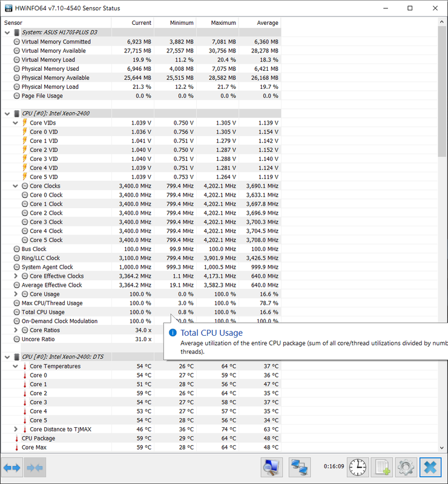This screenshot has height=484, width=448.
Task: Click the Maximum column header
Action: coord(217,23)
